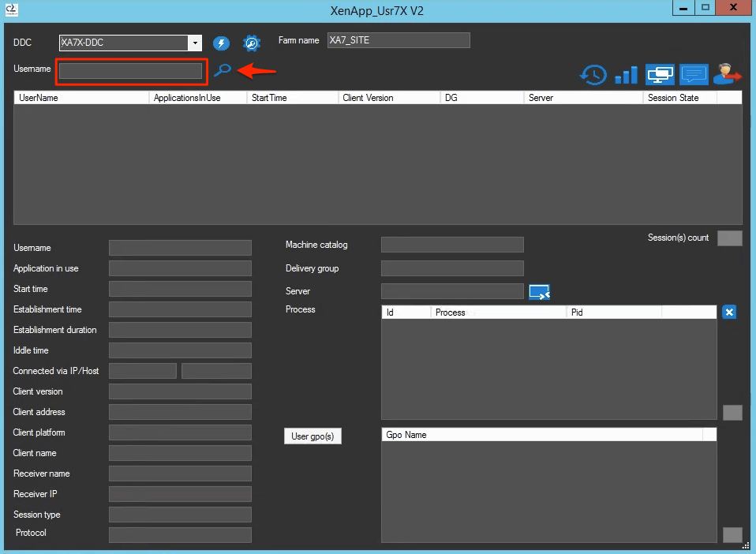Click the Establishment time field
The image size is (756, 554).
[x=180, y=309]
